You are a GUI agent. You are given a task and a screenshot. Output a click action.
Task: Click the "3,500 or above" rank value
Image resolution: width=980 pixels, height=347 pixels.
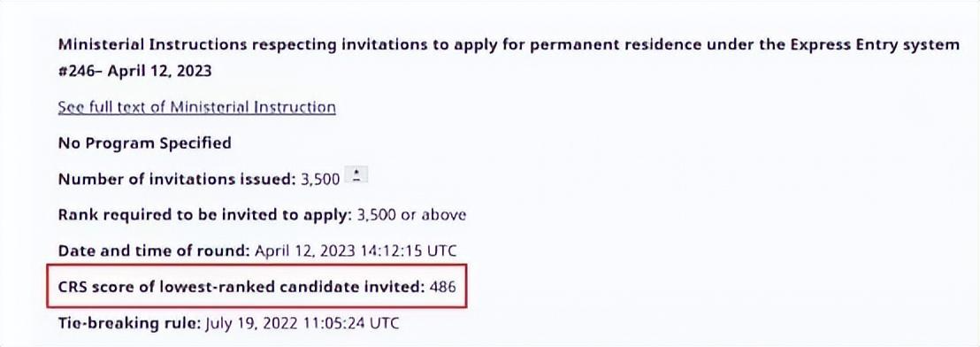(x=411, y=216)
